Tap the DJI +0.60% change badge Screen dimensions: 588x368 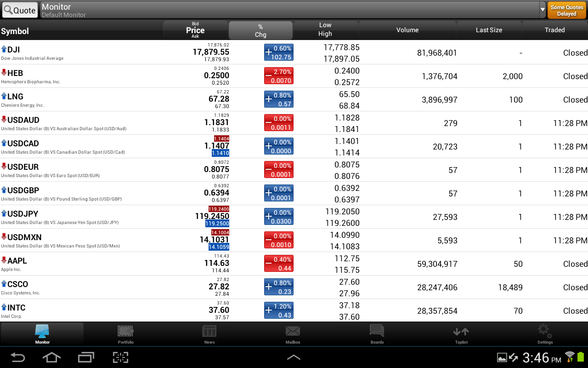[x=278, y=52]
